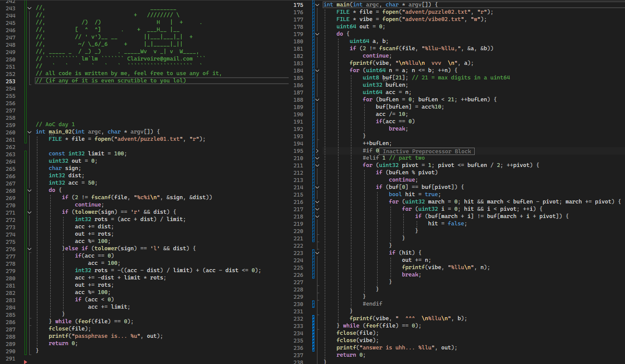This screenshot has height=364, width=625.
Task: Collapse the main_02 function fold arrow
Action: [x=29, y=132]
